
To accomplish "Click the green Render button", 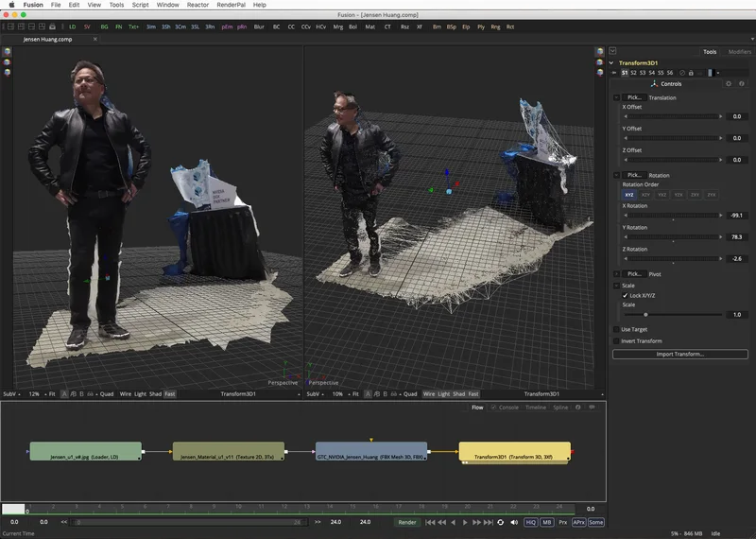I will (x=407, y=522).
